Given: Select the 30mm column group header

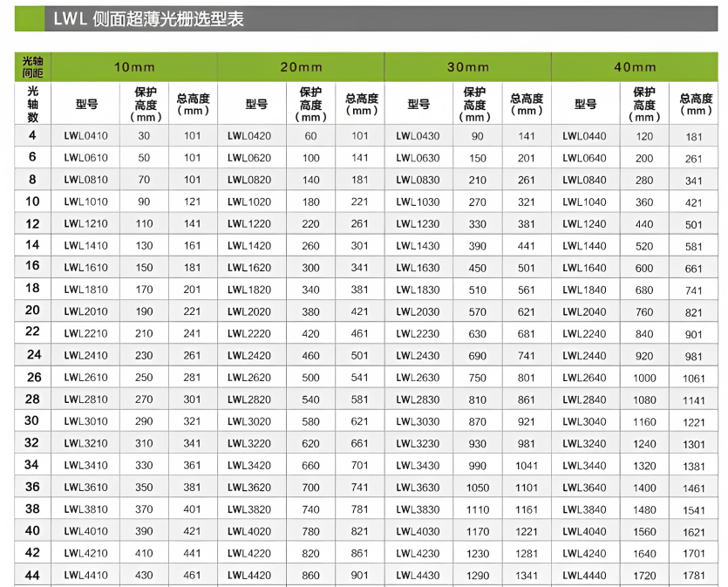Looking at the screenshot, I should [468, 67].
